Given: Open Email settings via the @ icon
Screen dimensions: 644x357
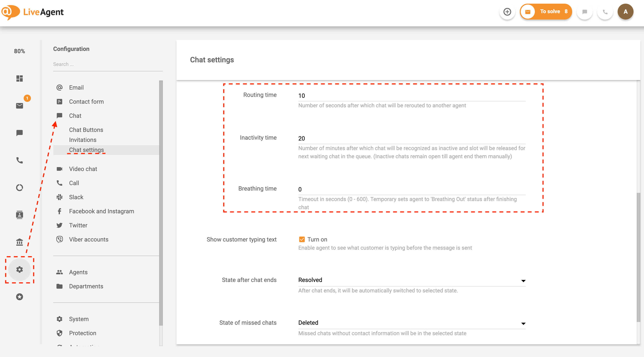Looking at the screenshot, I should [60, 87].
